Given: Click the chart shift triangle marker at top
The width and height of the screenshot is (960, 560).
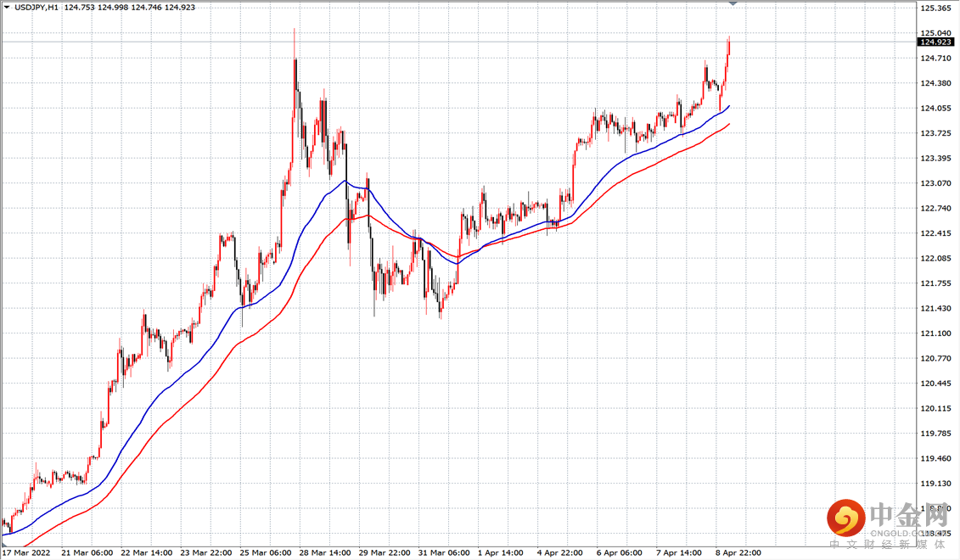Looking at the screenshot, I should (733, 3).
